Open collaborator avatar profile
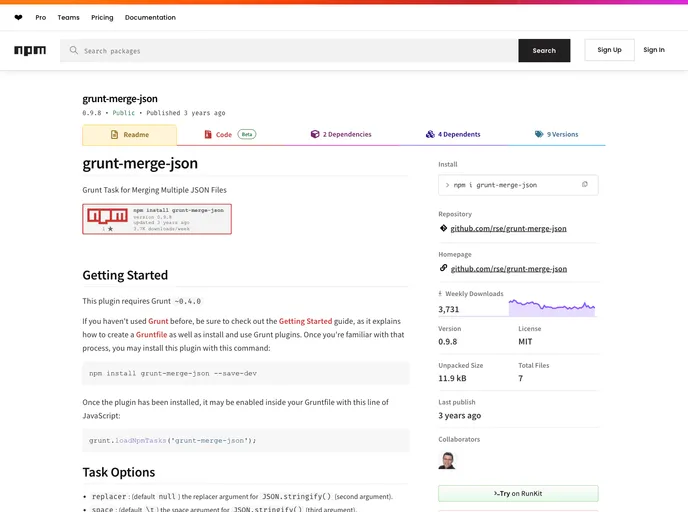Image resolution: width=688 pixels, height=512 pixels. tap(447, 461)
